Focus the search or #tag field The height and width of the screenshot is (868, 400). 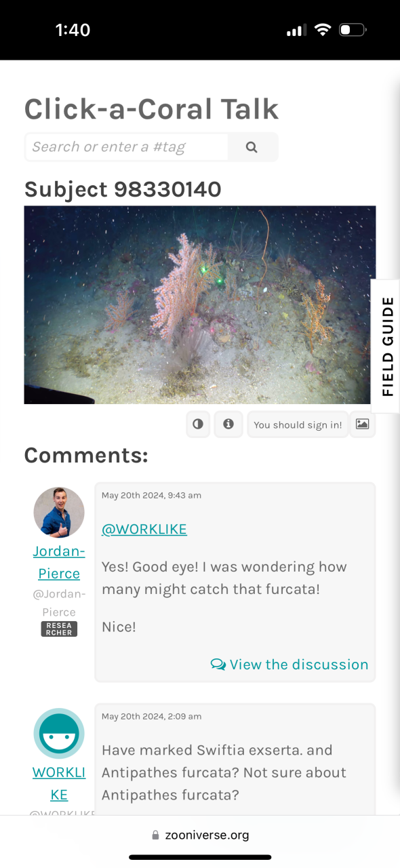[x=127, y=147]
